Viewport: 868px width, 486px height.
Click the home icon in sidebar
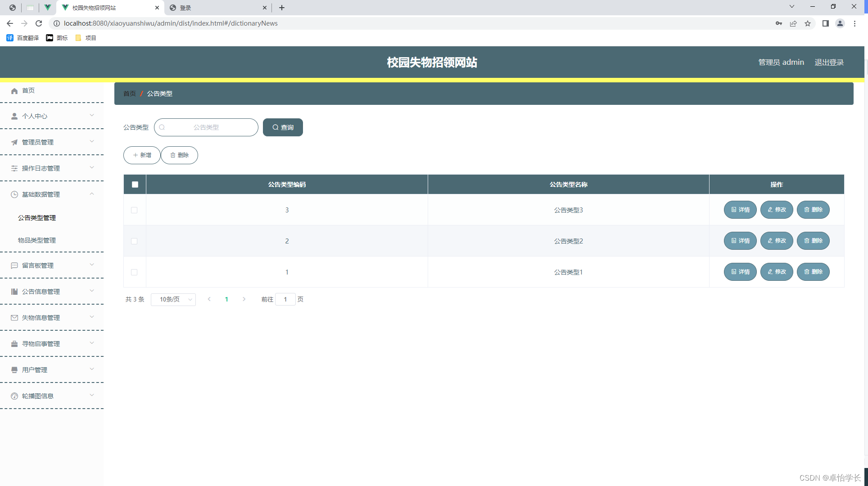(14, 91)
